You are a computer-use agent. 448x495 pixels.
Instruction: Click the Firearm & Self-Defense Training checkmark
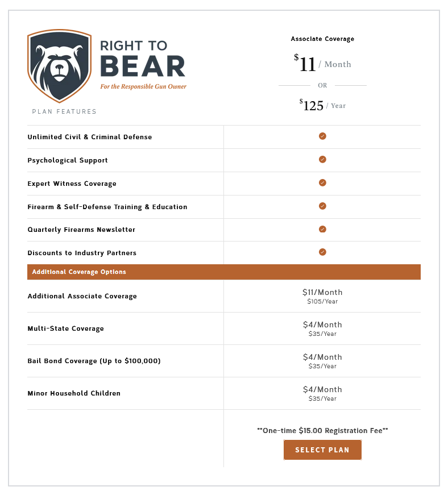point(322,206)
